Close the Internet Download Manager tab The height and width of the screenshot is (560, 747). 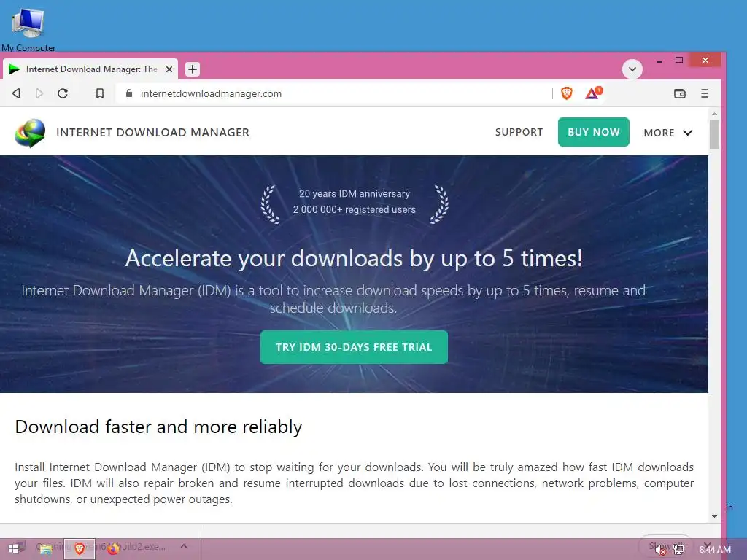coord(169,69)
